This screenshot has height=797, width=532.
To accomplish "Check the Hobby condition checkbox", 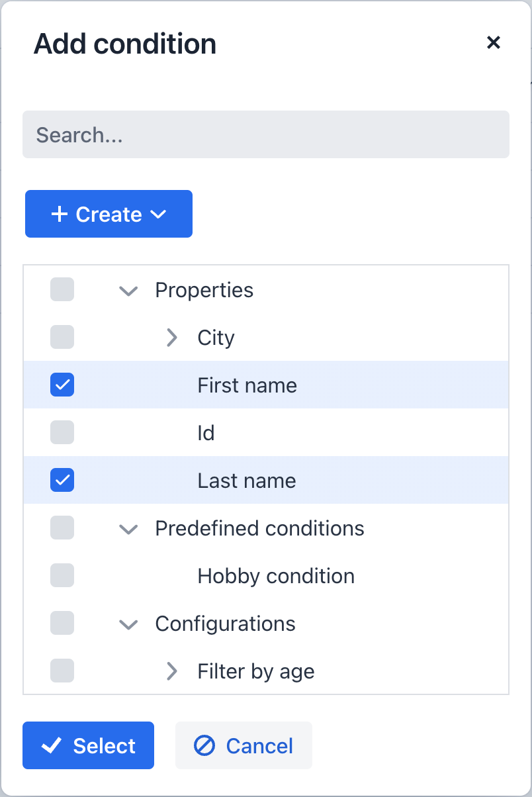I will (x=62, y=575).
